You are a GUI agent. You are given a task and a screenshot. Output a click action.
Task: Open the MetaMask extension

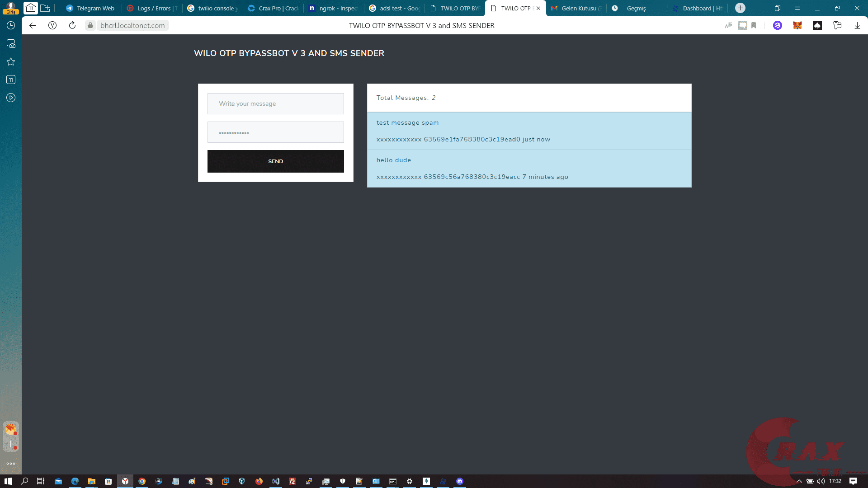pos(797,26)
